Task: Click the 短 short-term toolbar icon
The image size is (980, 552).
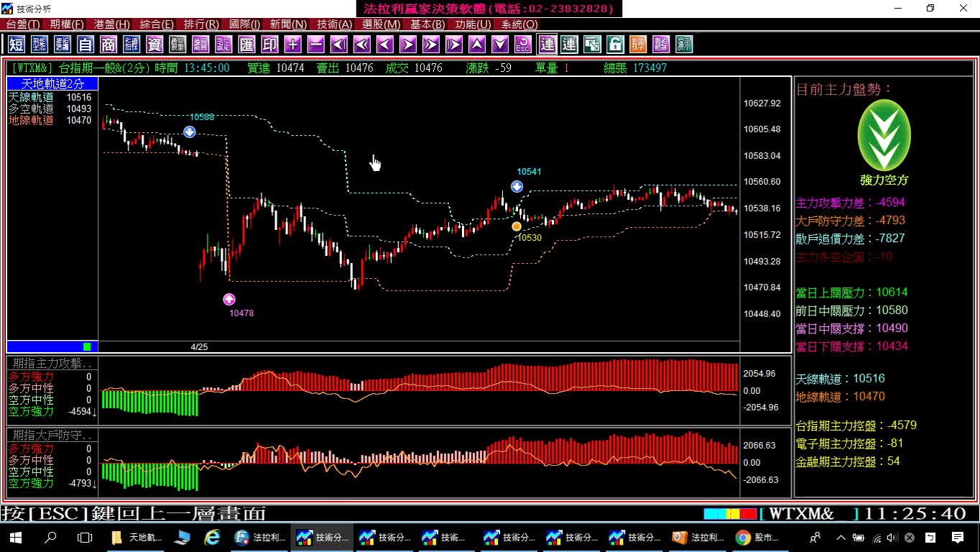Action: [x=16, y=45]
